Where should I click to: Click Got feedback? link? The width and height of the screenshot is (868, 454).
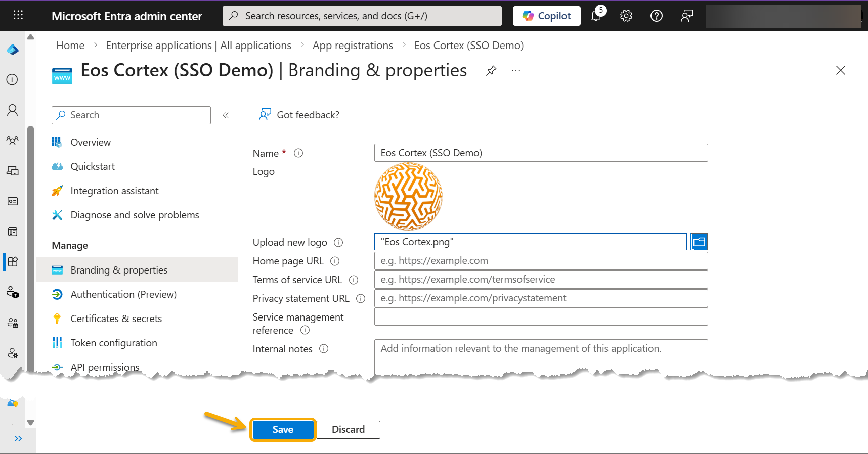299,115
